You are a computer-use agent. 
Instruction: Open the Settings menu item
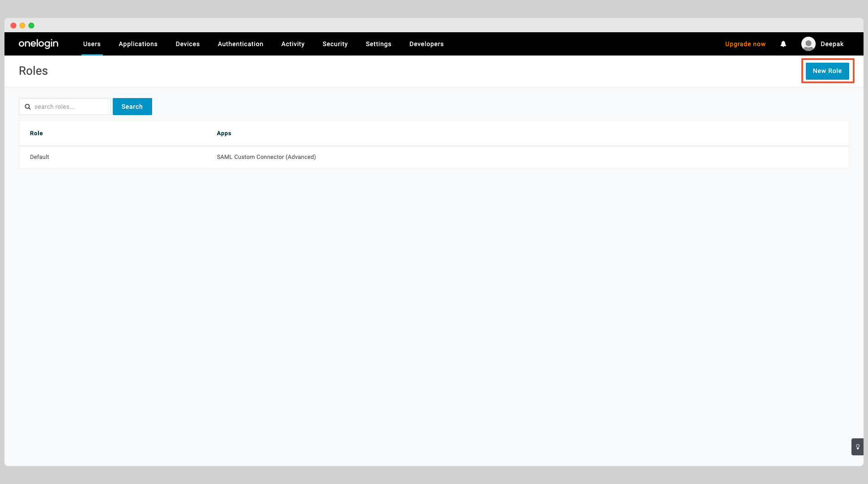(x=378, y=44)
